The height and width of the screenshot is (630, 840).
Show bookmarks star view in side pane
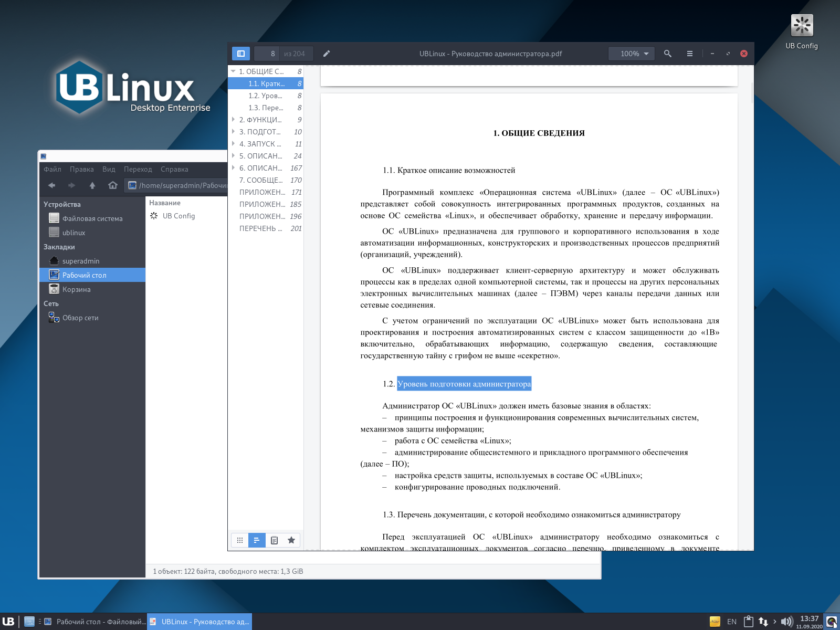pyautogui.click(x=291, y=540)
